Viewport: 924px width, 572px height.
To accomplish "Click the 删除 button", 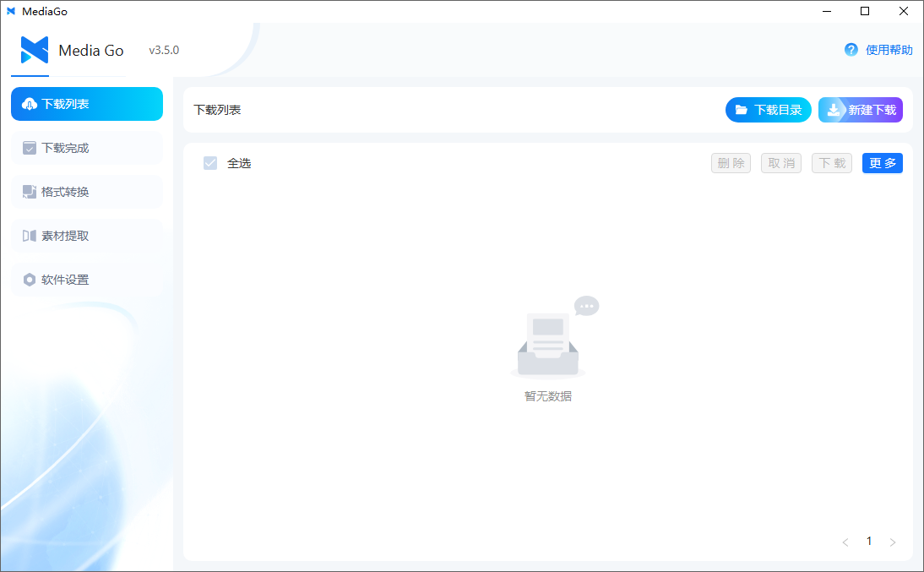I will (x=731, y=163).
